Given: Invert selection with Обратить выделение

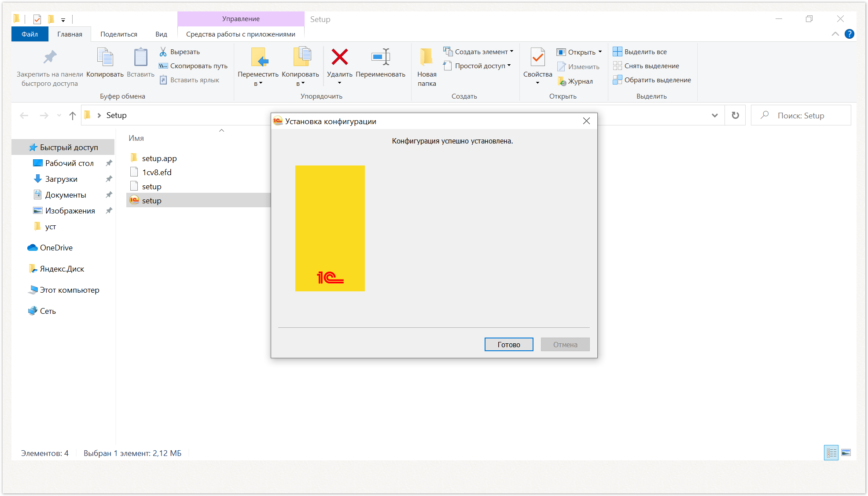Looking at the screenshot, I should coord(652,80).
